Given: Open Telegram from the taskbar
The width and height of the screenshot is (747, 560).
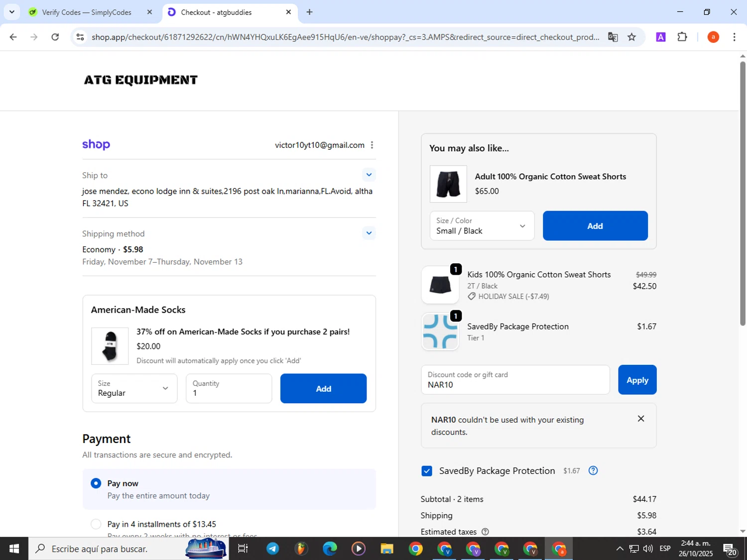Looking at the screenshot, I should 272,549.
